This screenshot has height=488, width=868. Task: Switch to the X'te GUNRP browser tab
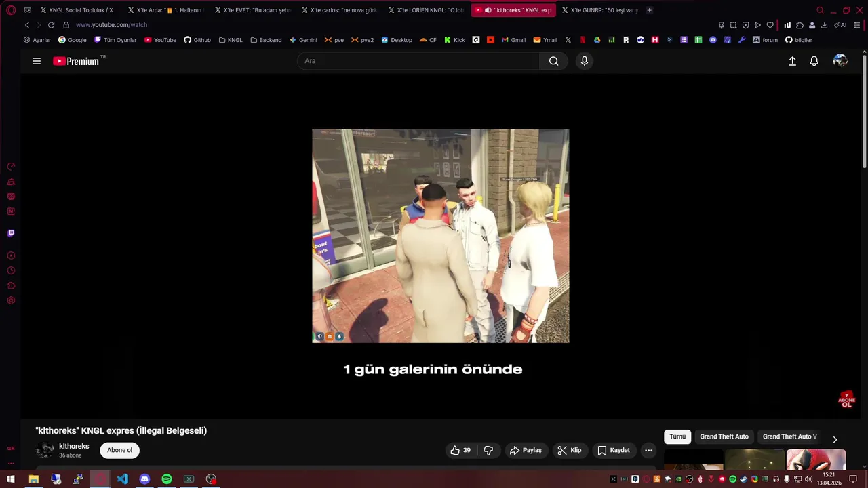pos(600,10)
